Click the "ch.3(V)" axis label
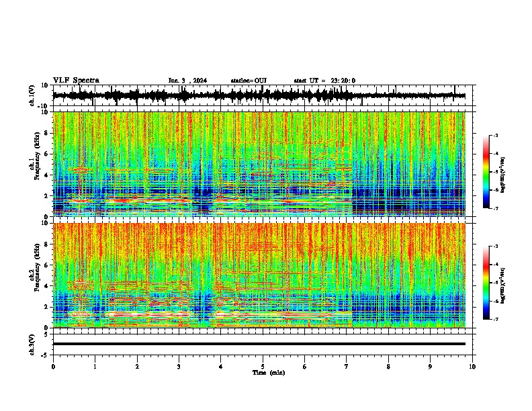 tap(32, 345)
